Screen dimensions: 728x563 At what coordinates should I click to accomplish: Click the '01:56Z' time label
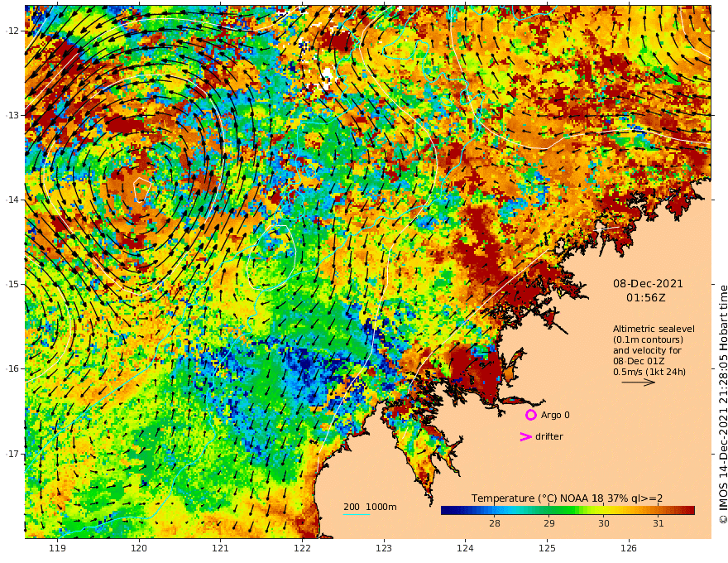tap(646, 298)
